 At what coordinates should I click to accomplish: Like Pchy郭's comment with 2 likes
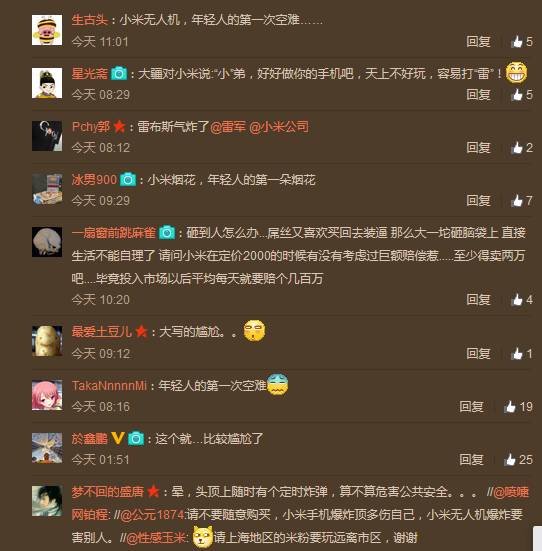tap(522, 148)
